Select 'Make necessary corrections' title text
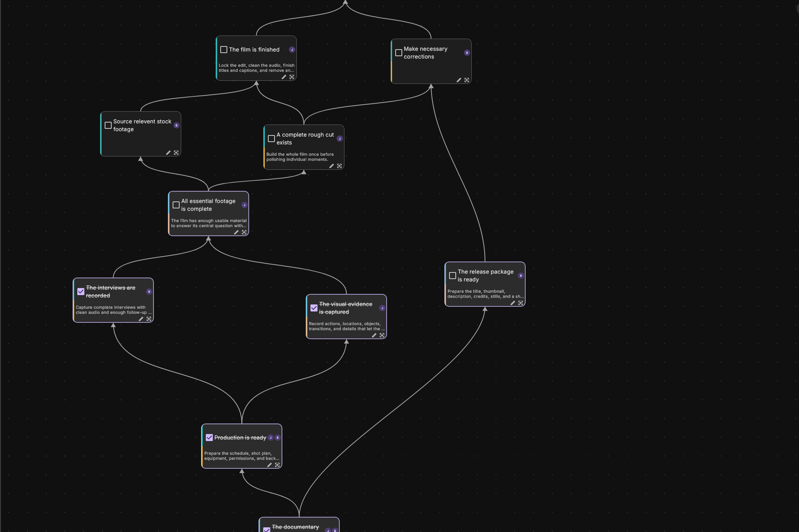This screenshot has width=799, height=532. (x=426, y=53)
